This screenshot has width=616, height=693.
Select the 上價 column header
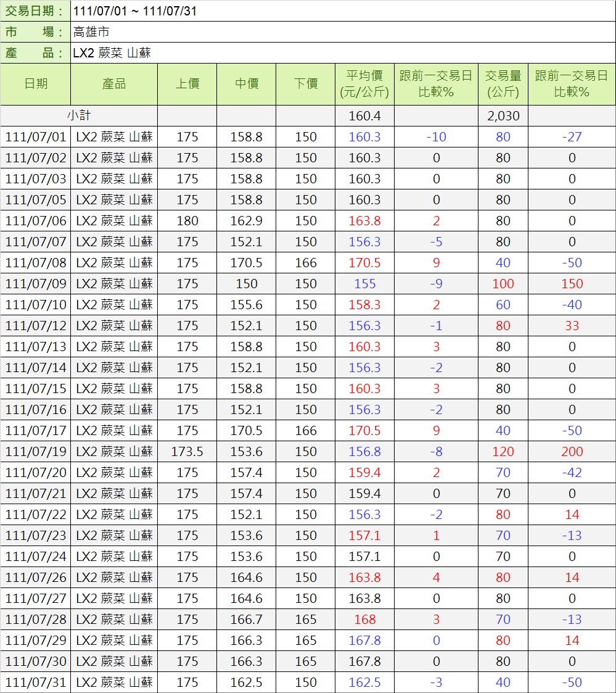point(187,84)
